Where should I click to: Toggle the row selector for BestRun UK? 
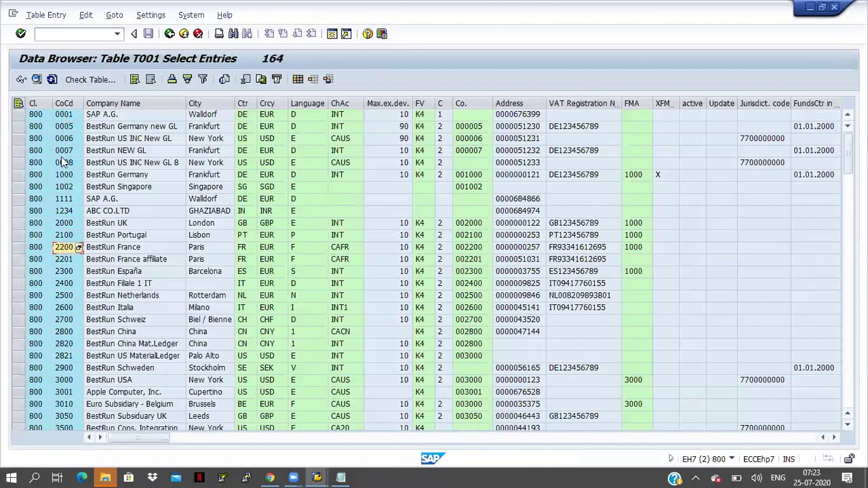tap(18, 223)
